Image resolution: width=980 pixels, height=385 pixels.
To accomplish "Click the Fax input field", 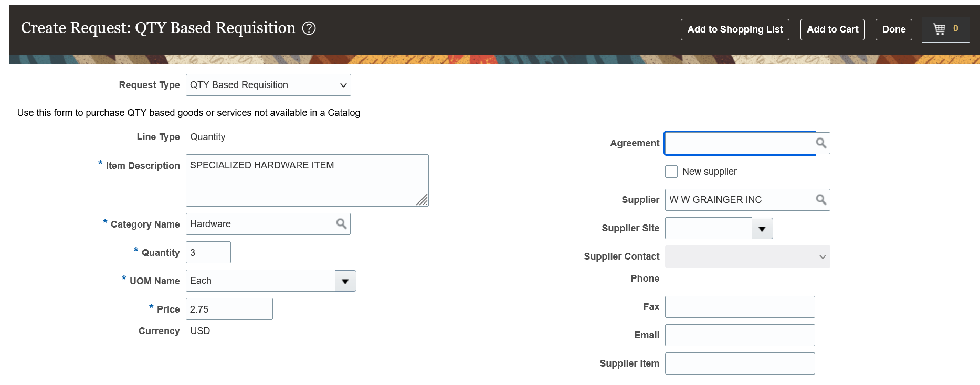I will point(740,307).
